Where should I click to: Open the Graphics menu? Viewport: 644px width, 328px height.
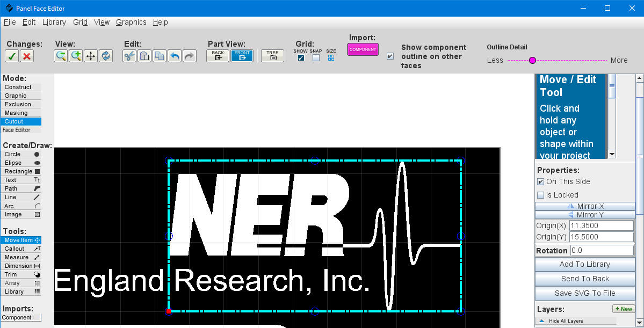(x=131, y=22)
